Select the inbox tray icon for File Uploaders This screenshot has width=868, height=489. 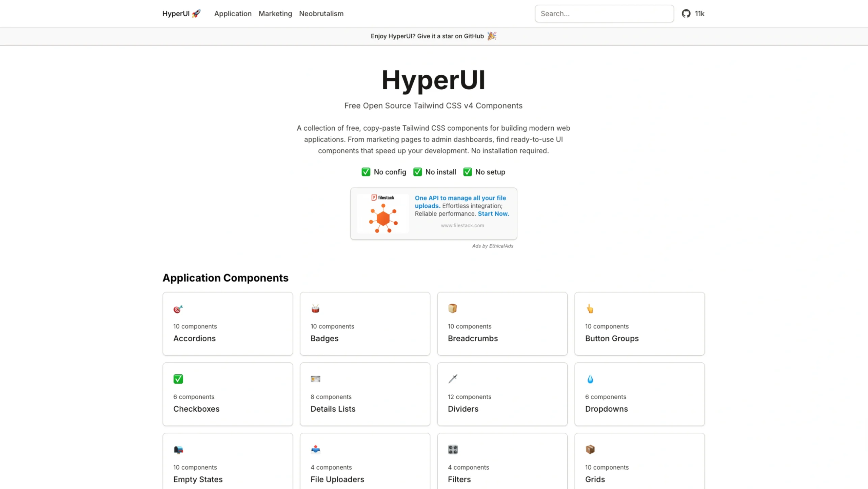coord(315,449)
